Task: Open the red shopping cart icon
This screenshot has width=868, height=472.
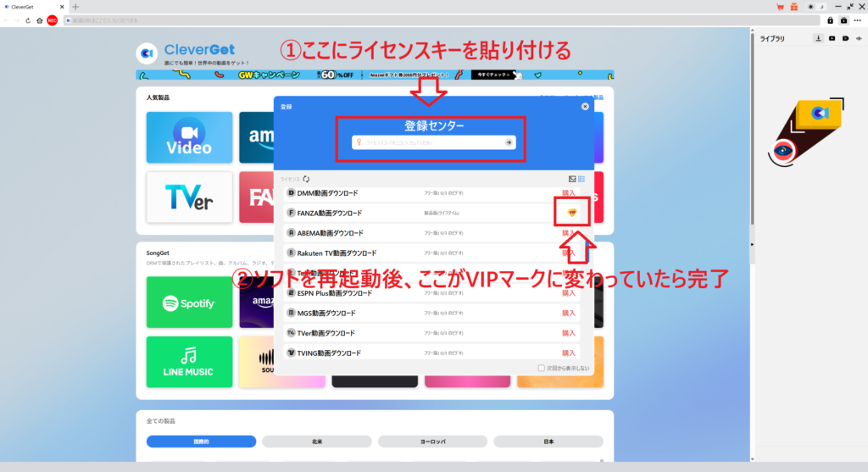Action: click(x=780, y=7)
